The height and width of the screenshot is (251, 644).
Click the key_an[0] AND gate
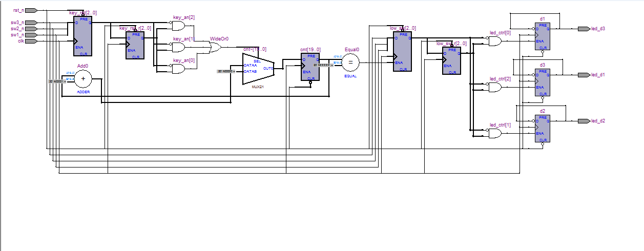click(178, 68)
